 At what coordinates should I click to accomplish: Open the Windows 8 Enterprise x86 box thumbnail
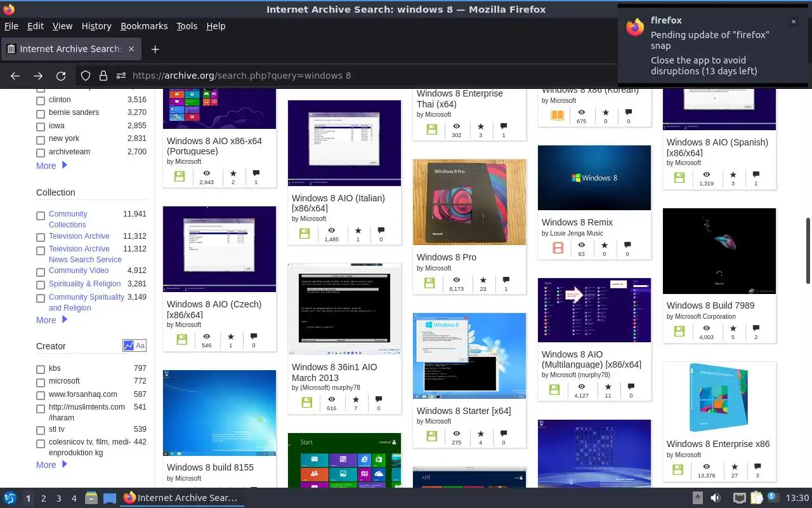coord(719,397)
